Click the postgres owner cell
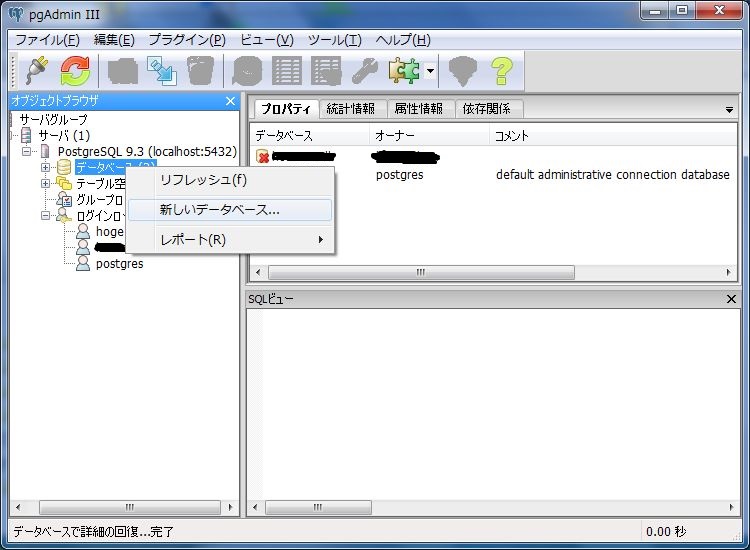Viewport: 750px width, 550px height. [399, 175]
